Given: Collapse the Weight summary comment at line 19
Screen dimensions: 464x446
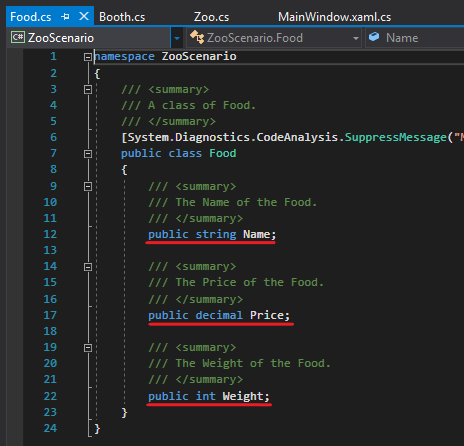Looking at the screenshot, I should click(x=88, y=348).
